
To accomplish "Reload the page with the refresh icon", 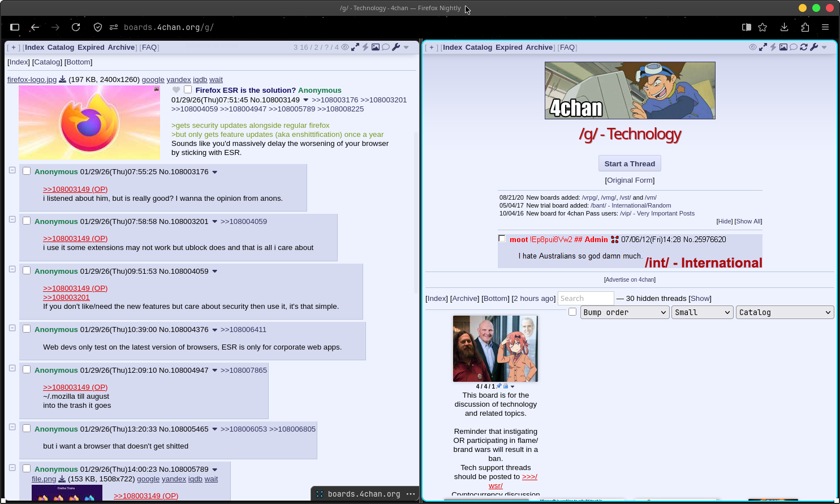I will pyautogui.click(x=76, y=27).
